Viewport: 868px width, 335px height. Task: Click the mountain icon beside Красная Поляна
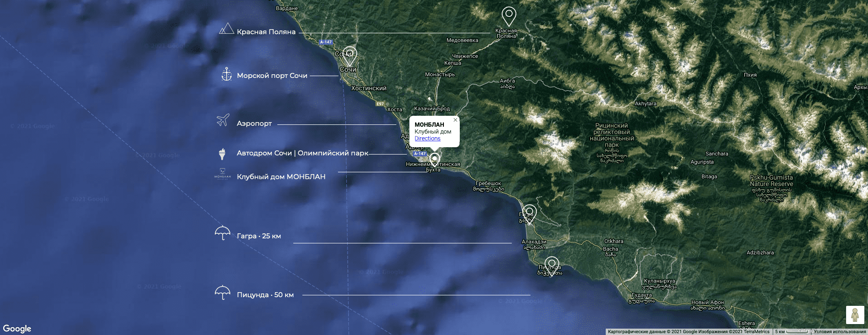click(226, 29)
